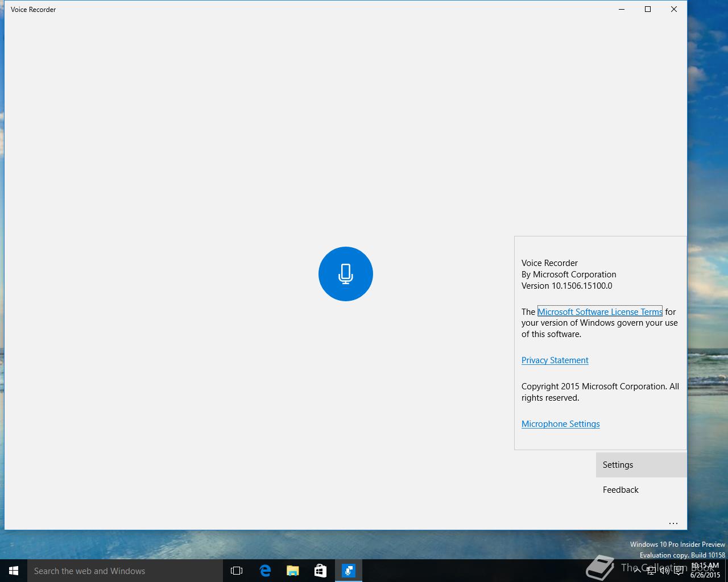Viewport: 728px width, 582px height.
Task: Click the taskbar clock showing 10:15 AM
Action: [x=705, y=571]
